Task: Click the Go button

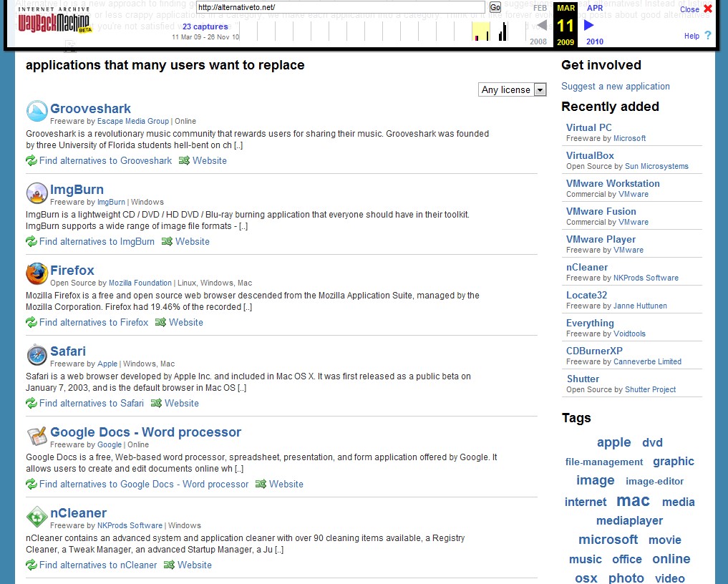Action: click(495, 7)
